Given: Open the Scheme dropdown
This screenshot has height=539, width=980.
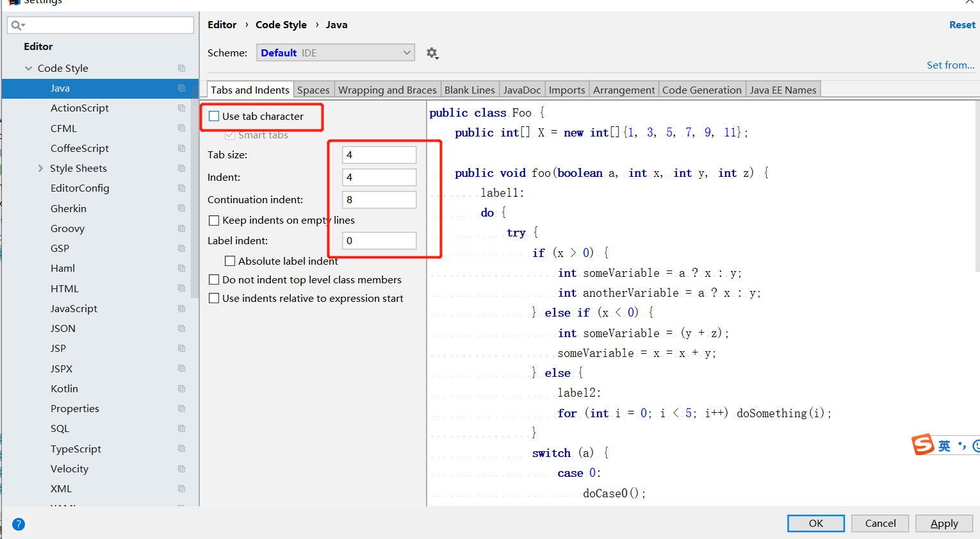Looking at the screenshot, I should (335, 53).
